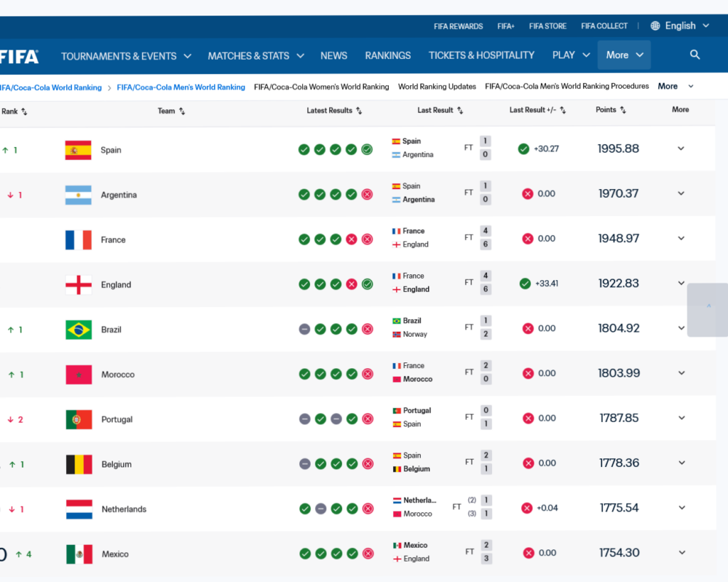Open the sub-navigation More dropdown
The width and height of the screenshot is (728, 582).
675,86
